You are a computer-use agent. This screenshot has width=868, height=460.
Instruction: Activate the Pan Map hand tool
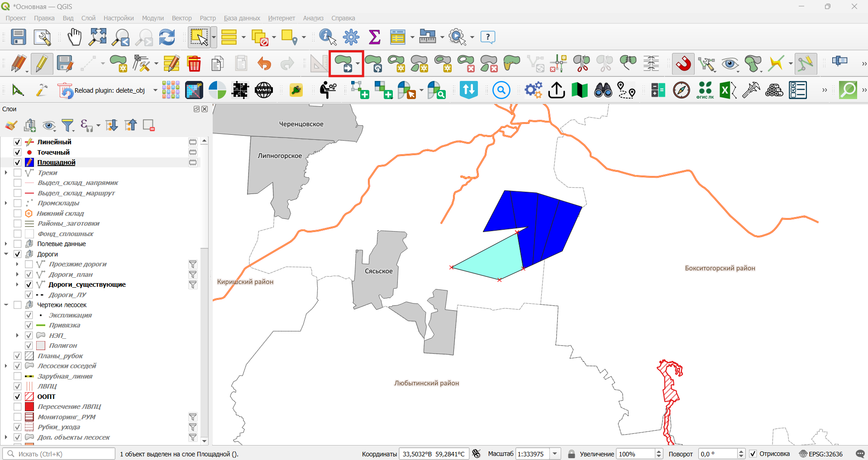tap(74, 37)
